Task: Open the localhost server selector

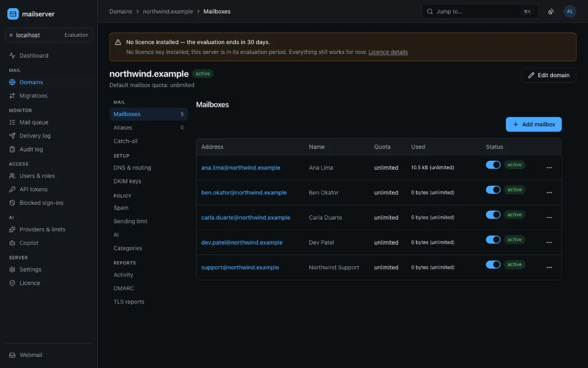Action: tap(49, 35)
